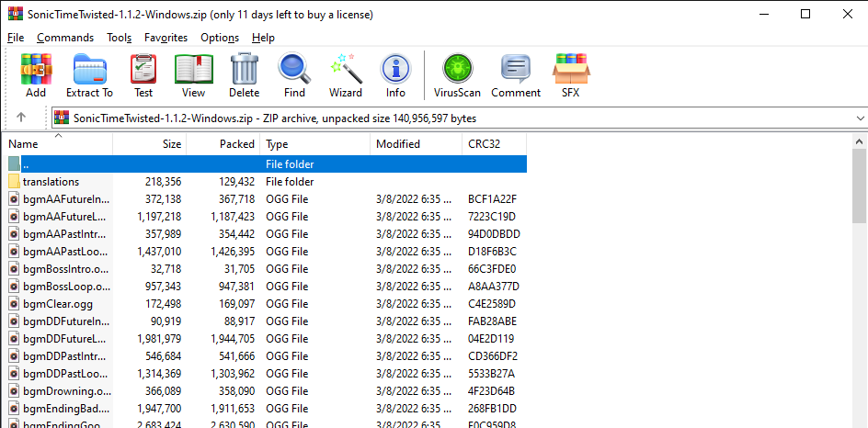This screenshot has width=868, height=428.
Task: Select the bgmDDPastLoo... file name
Action: [65, 373]
